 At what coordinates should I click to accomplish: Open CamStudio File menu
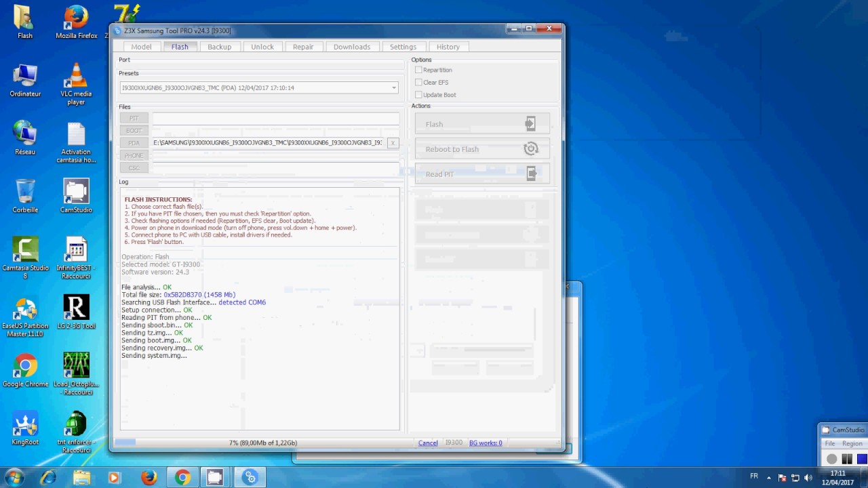pyautogui.click(x=830, y=443)
